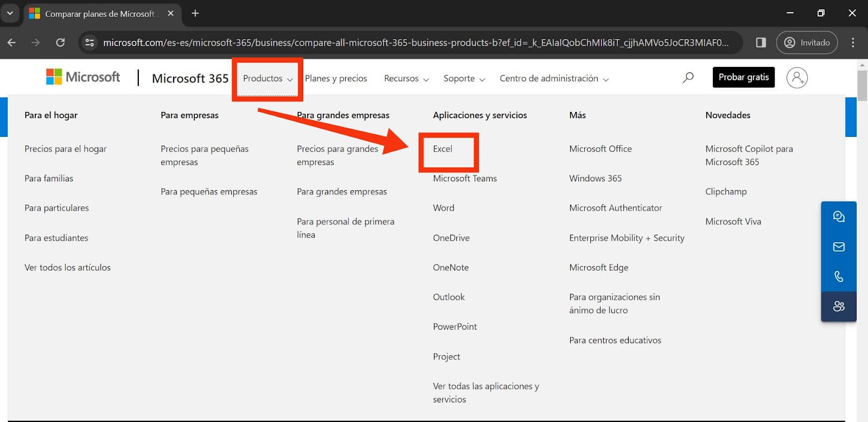Screen dimensions: 868x422
Task: Open Clipchamp under Novedades
Action: point(725,192)
